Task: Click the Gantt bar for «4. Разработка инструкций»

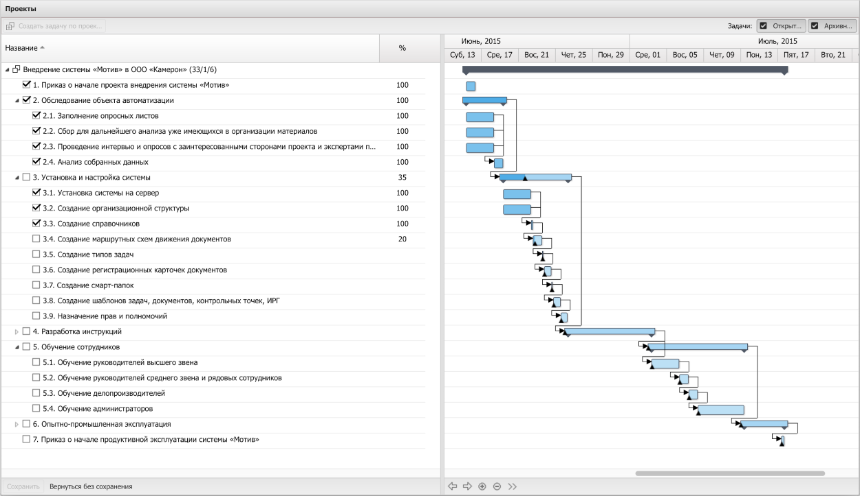Action: (610, 331)
